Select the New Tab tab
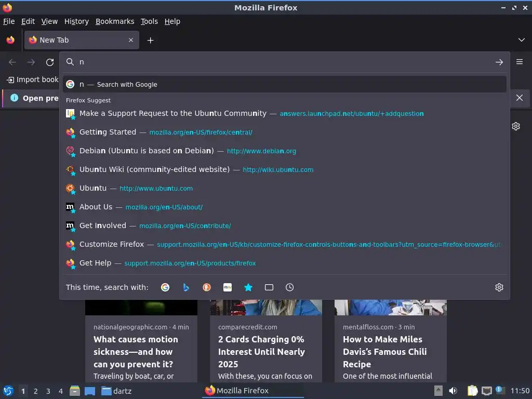This screenshot has height=399, width=532. pos(82,40)
